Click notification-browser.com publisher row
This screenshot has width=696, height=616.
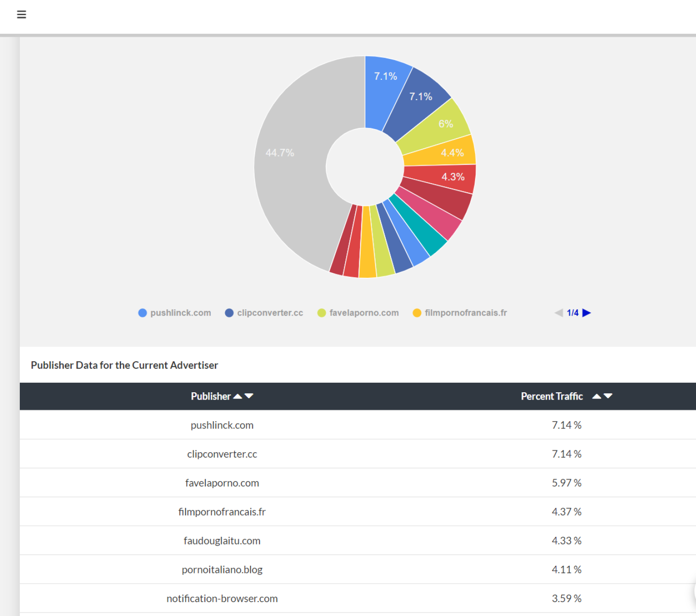tap(222, 599)
